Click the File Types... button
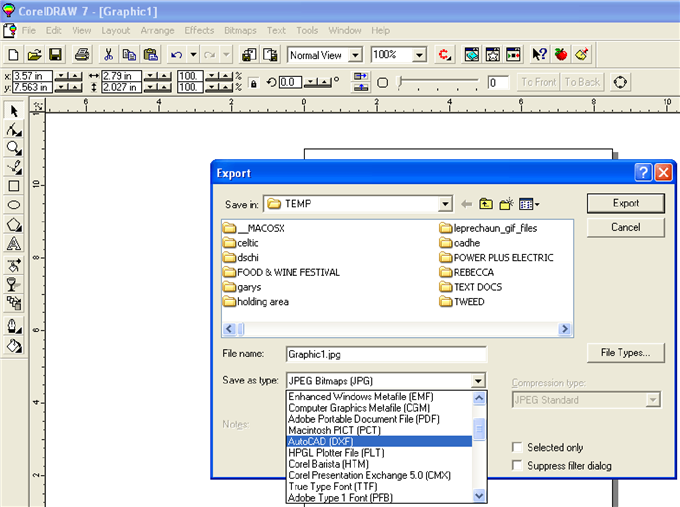The height and width of the screenshot is (507, 680). point(625,353)
